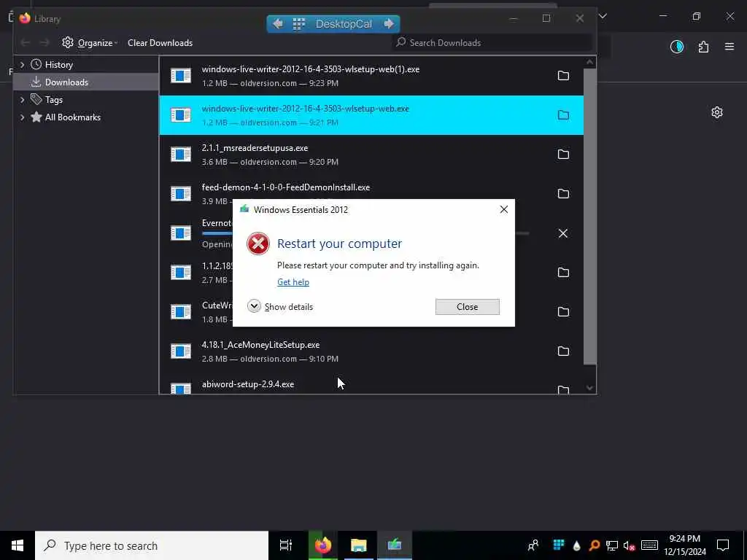Open Firefox hamburger application menu

click(x=729, y=47)
